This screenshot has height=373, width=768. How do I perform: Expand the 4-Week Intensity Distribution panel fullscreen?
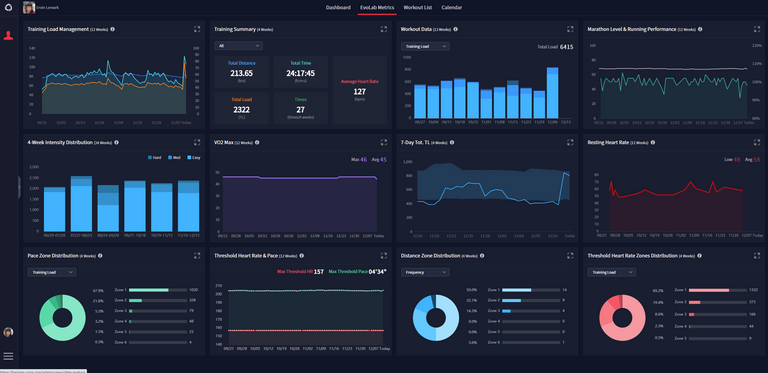click(197, 142)
